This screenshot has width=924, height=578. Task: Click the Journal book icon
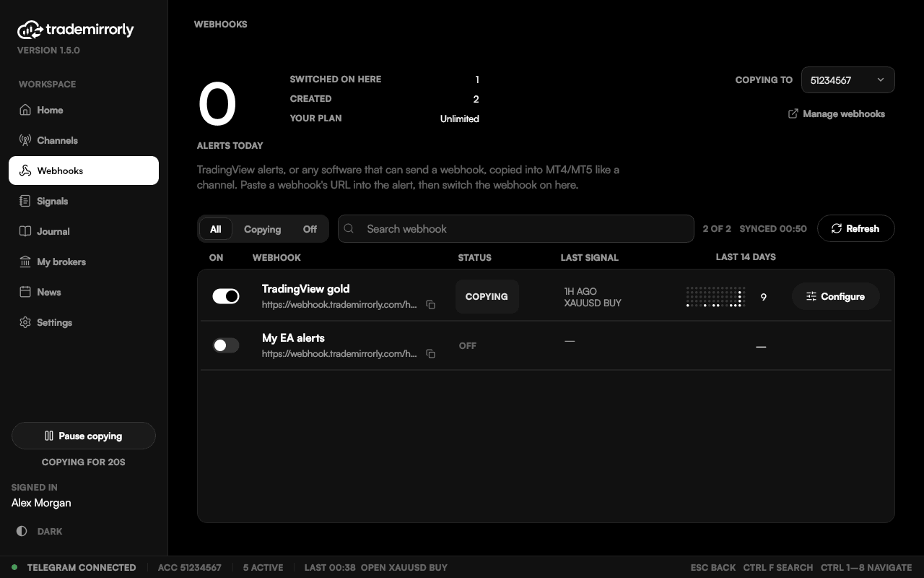click(x=25, y=231)
